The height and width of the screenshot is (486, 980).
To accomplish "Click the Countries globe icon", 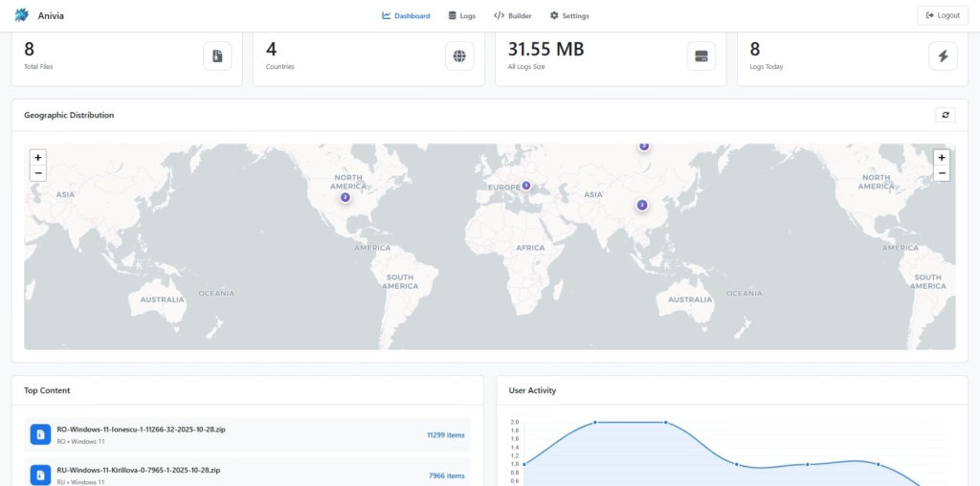I will 459,56.
